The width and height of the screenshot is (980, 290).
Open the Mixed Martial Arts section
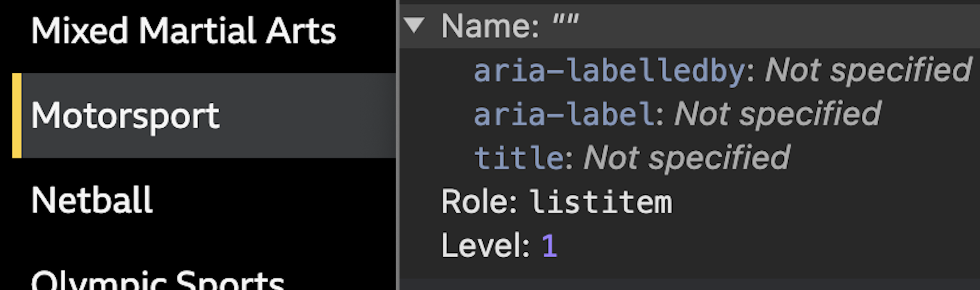(185, 29)
